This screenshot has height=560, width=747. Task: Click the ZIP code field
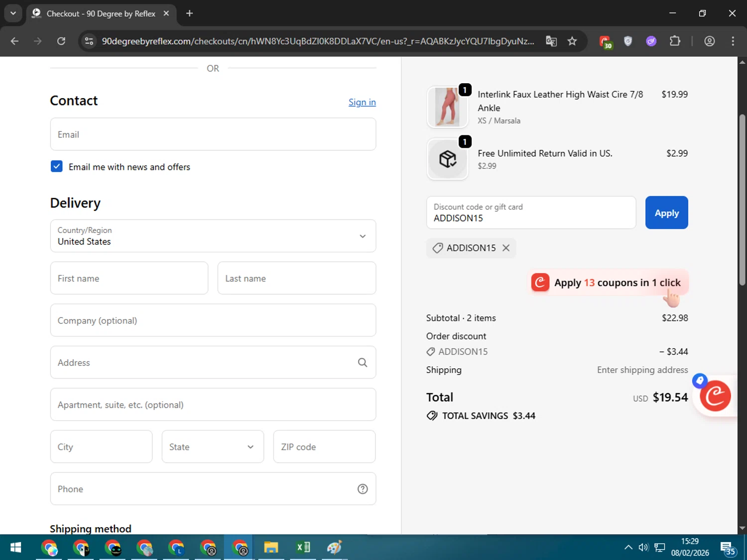pos(324,447)
